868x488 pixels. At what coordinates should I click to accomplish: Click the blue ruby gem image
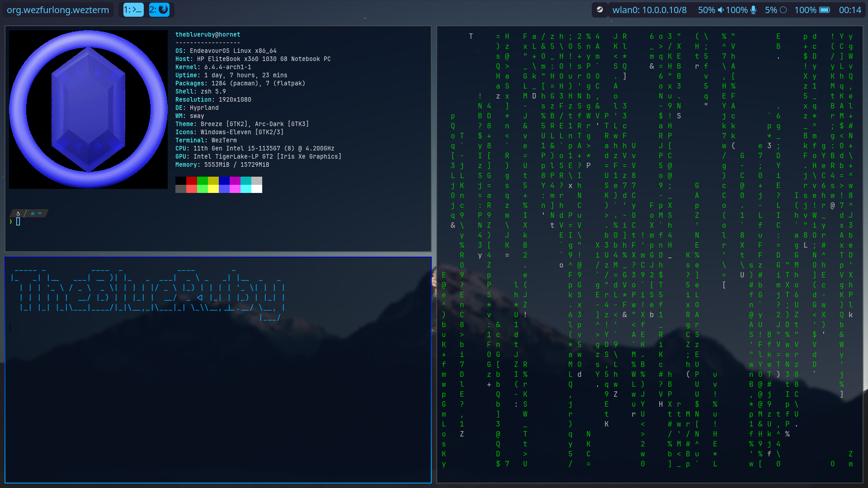pyautogui.click(x=89, y=109)
